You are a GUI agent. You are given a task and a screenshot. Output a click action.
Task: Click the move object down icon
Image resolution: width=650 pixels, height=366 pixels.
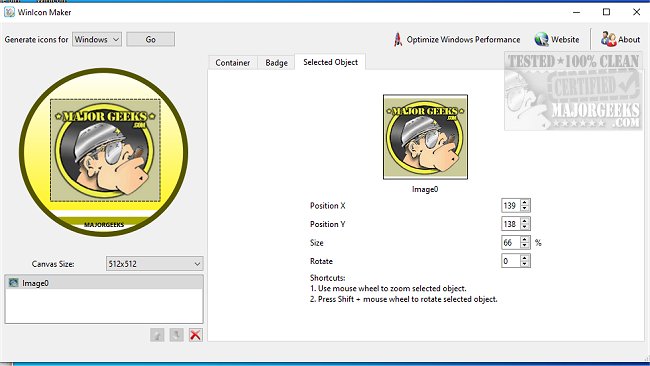[176, 335]
